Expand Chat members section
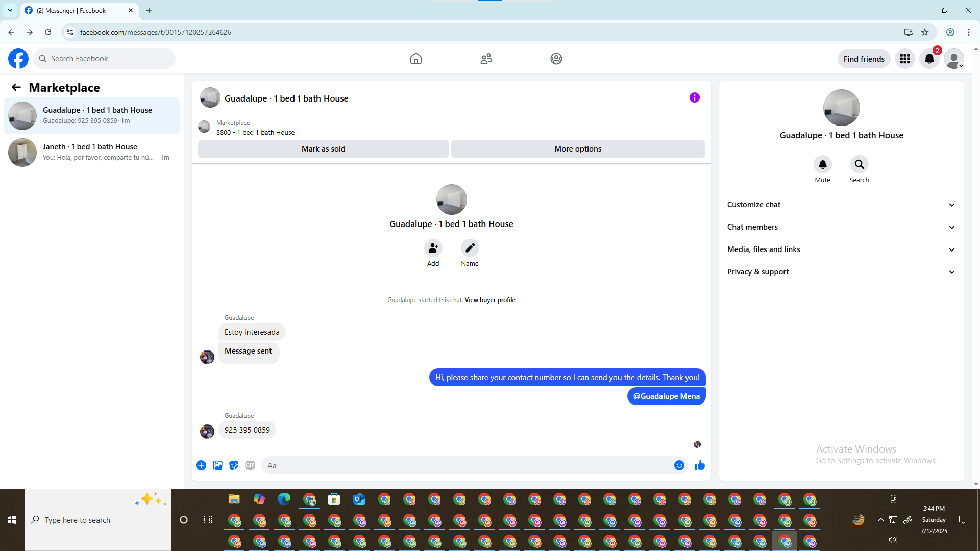The width and height of the screenshot is (980, 551). [841, 227]
